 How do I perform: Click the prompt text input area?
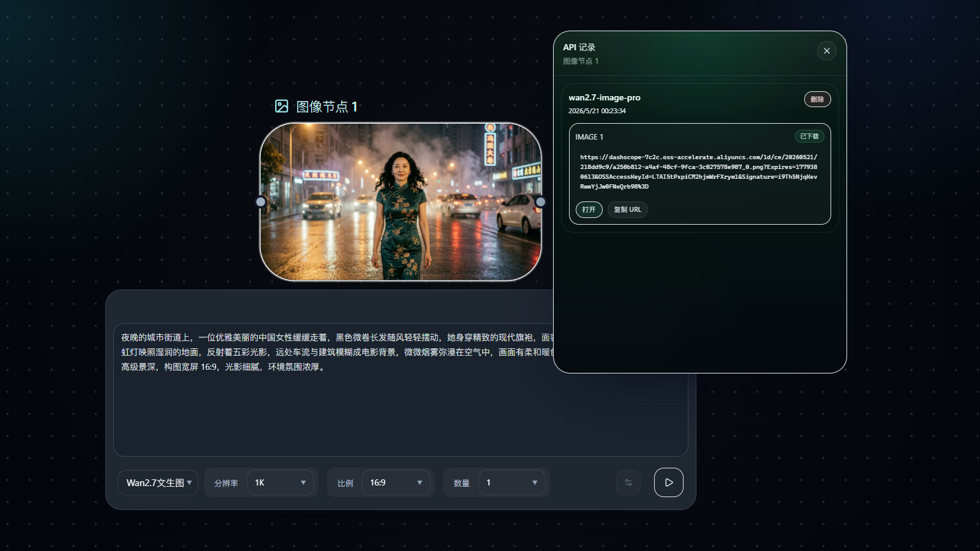point(401,390)
